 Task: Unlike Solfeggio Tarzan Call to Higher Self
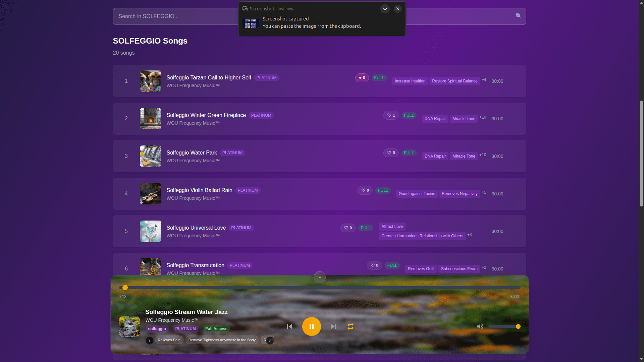(362, 77)
